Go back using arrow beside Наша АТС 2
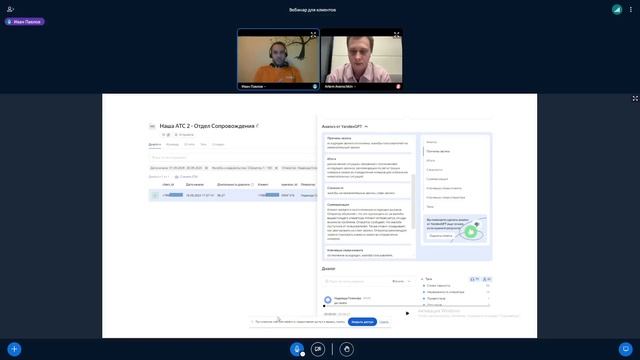This screenshot has height=360, width=640. pos(152,126)
